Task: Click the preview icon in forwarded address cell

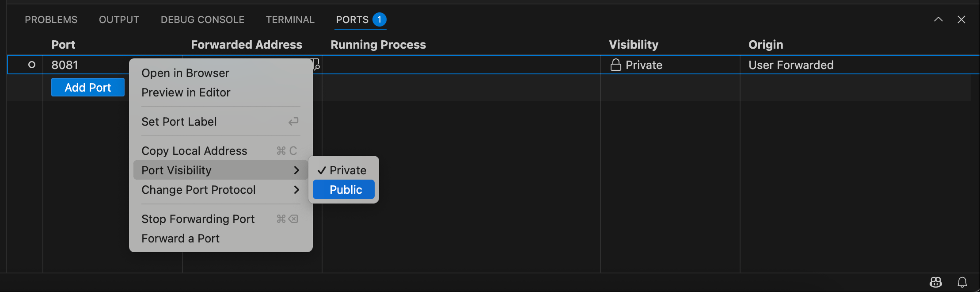Action: pyautogui.click(x=316, y=65)
